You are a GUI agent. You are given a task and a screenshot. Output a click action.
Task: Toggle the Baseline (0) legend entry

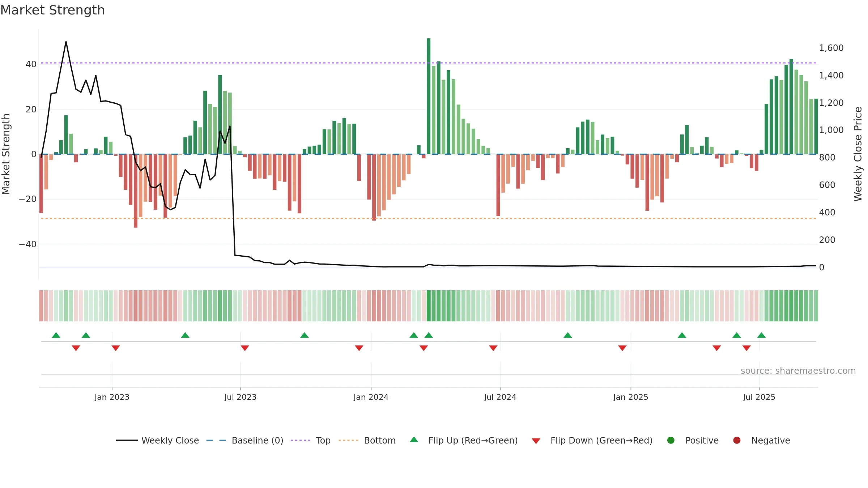point(244,440)
